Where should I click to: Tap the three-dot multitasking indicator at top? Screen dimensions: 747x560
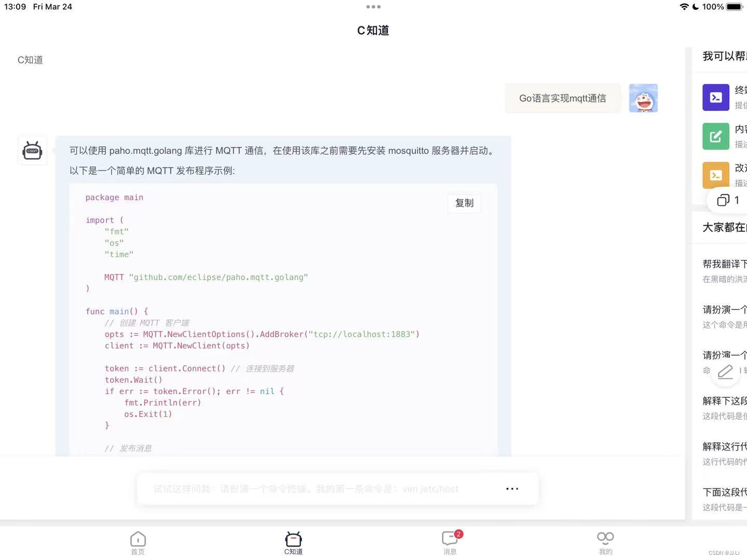(373, 7)
